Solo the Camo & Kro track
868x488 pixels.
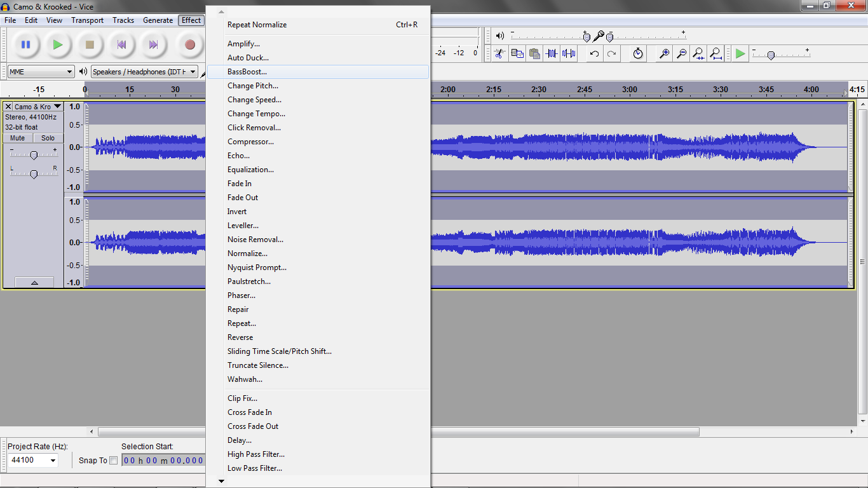tap(48, 138)
